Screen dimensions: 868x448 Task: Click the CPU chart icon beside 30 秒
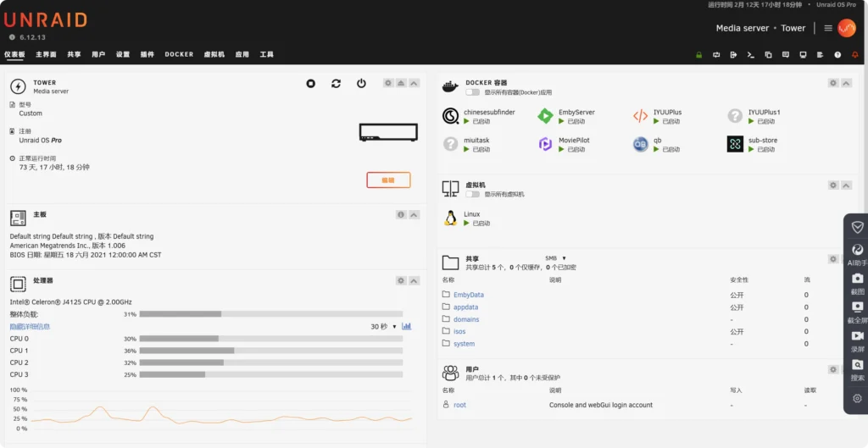407,326
